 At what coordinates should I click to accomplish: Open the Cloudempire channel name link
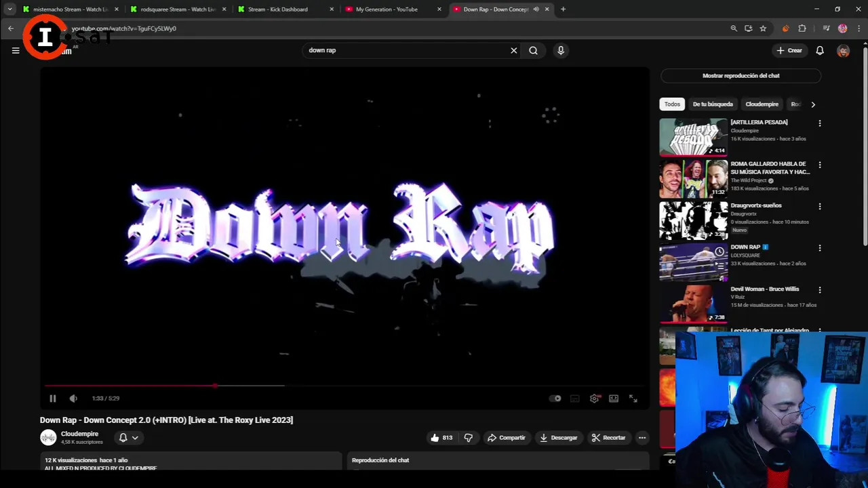click(x=79, y=434)
